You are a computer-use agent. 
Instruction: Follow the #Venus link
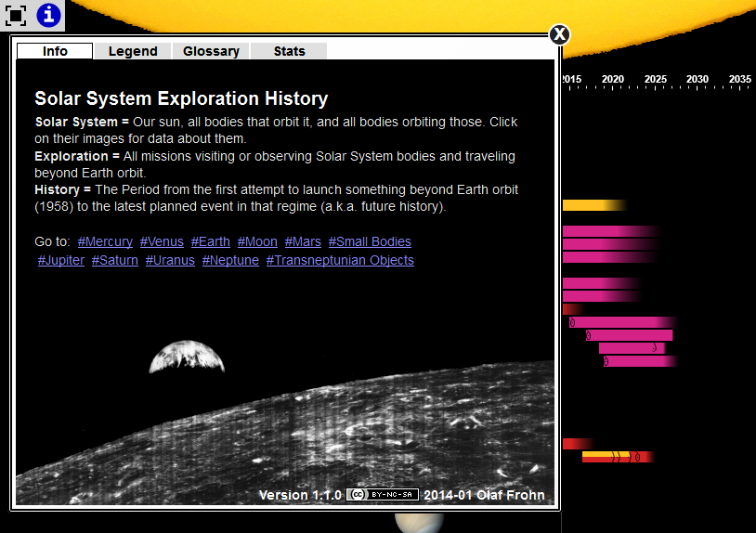pos(162,241)
